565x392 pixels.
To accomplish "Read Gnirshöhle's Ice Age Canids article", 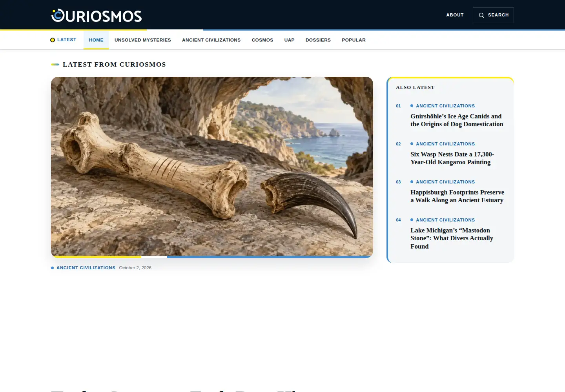I will click(x=457, y=120).
